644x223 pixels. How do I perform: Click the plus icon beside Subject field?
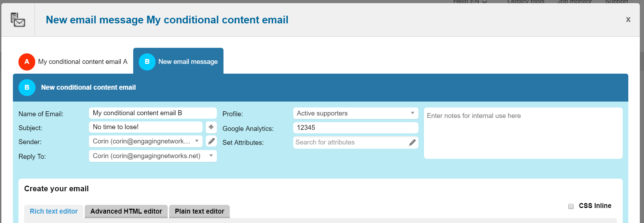tap(211, 127)
